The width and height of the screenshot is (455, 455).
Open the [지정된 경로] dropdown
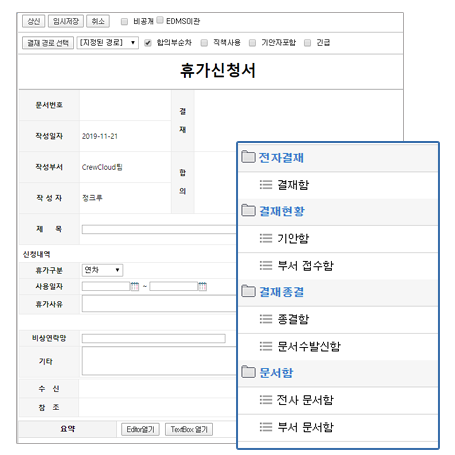[x=107, y=43]
